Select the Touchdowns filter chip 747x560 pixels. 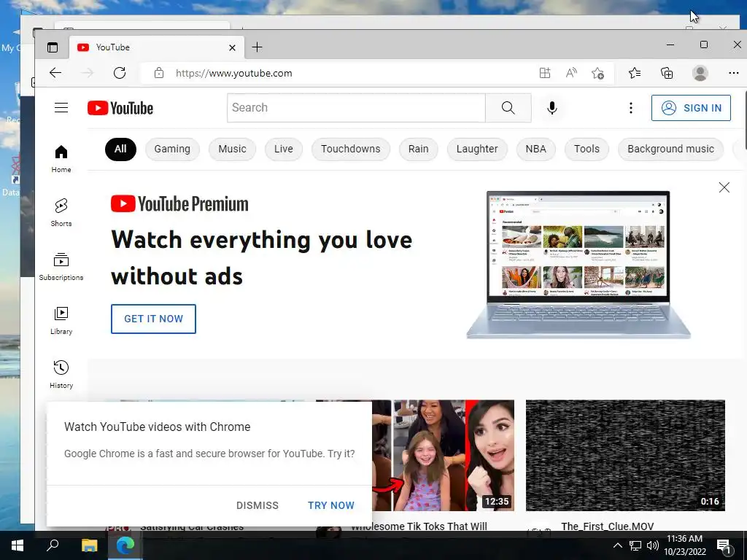(351, 149)
